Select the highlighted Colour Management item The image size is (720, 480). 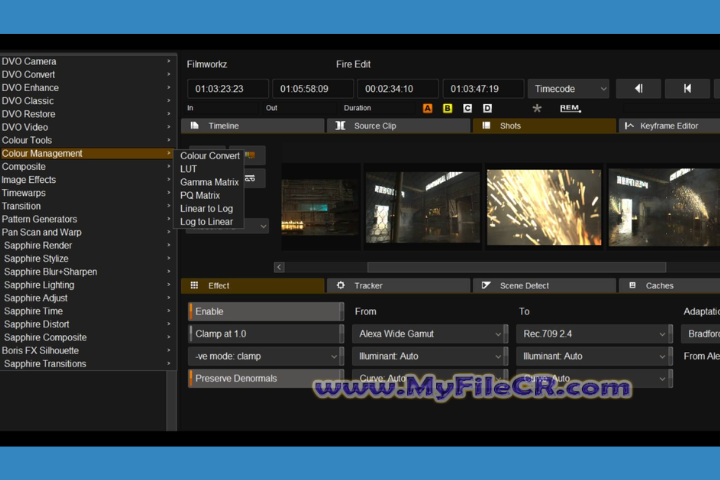point(86,153)
